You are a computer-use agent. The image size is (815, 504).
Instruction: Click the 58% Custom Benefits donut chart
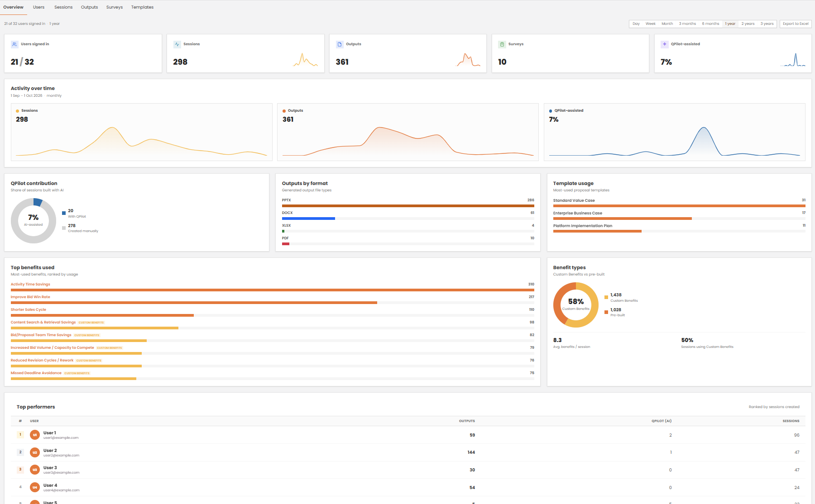tap(576, 305)
